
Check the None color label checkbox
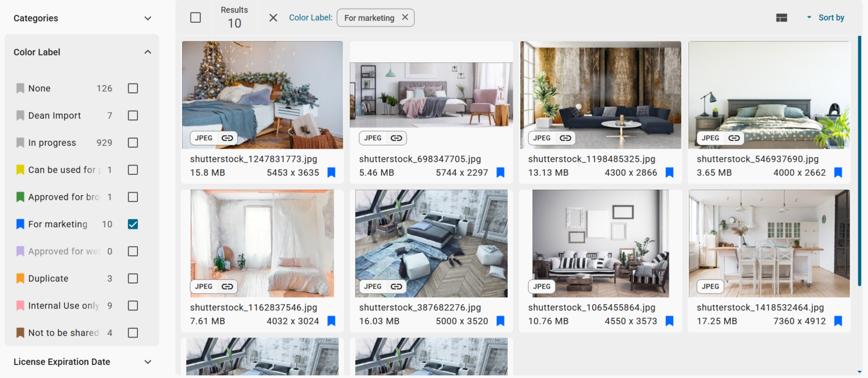click(133, 88)
